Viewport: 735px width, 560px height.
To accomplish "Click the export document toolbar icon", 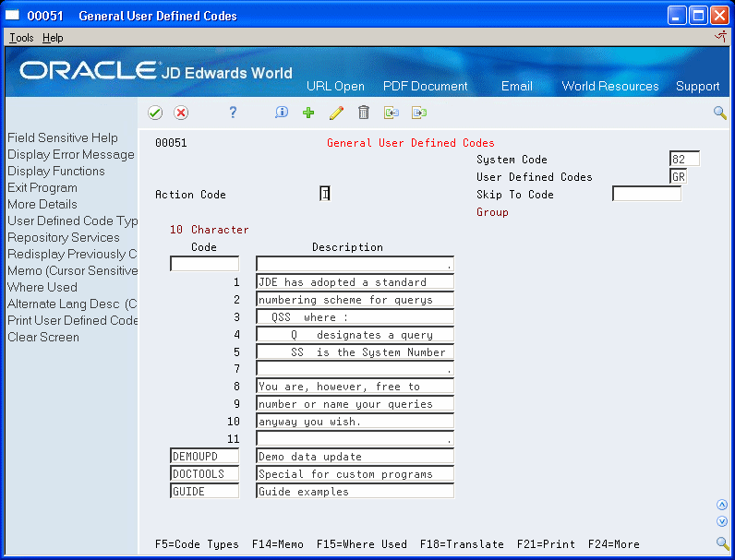I will point(419,113).
